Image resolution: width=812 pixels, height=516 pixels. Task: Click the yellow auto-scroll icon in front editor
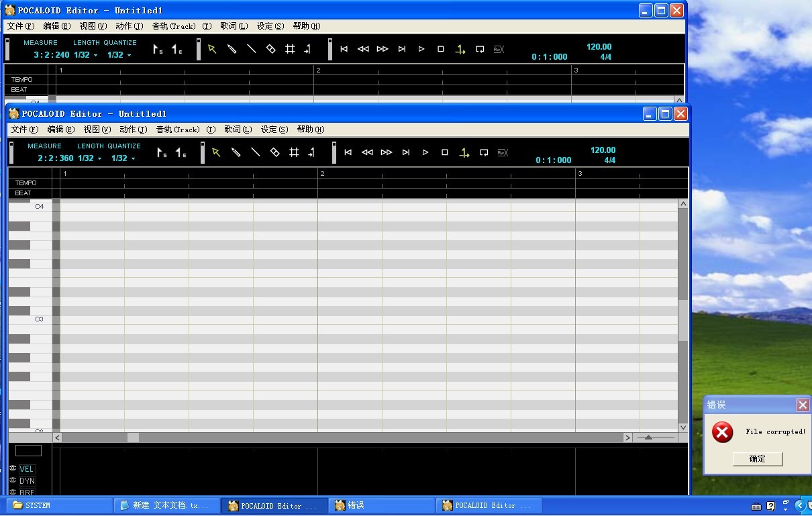(x=464, y=153)
